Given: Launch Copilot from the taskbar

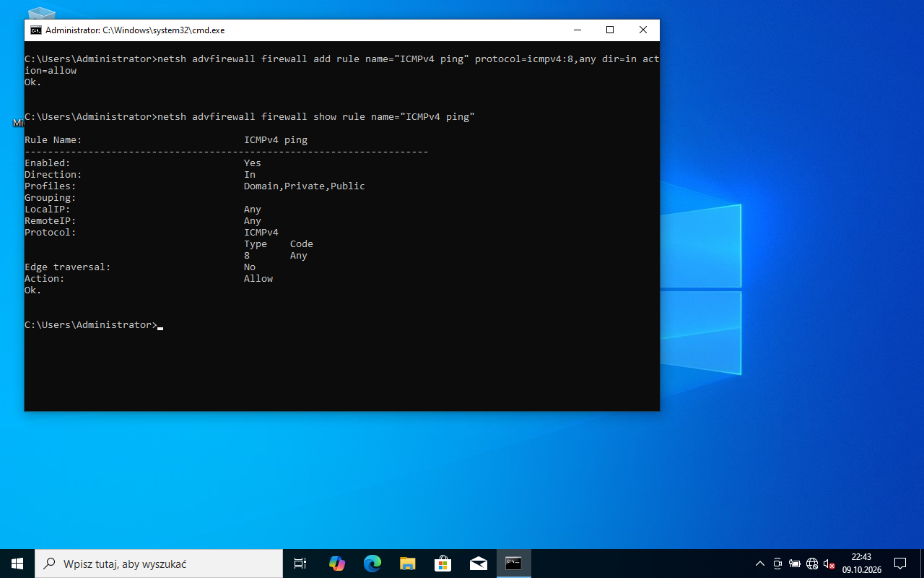Looking at the screenshot, I should [x=336, y=564].
